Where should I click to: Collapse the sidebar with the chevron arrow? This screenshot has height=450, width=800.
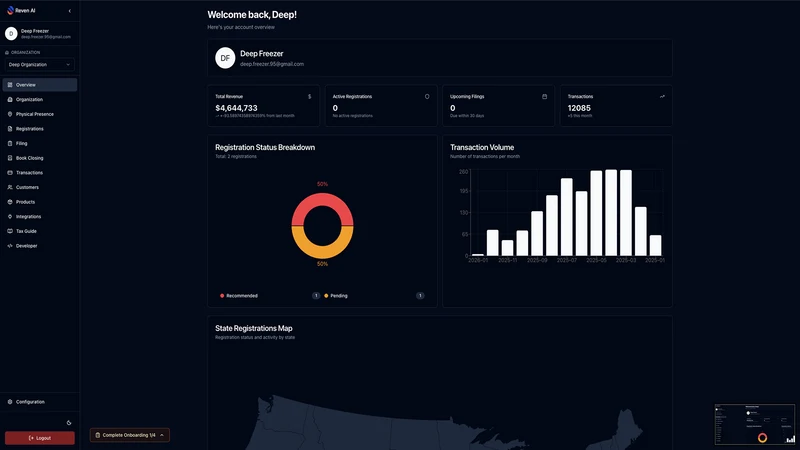tap(69, 11)
